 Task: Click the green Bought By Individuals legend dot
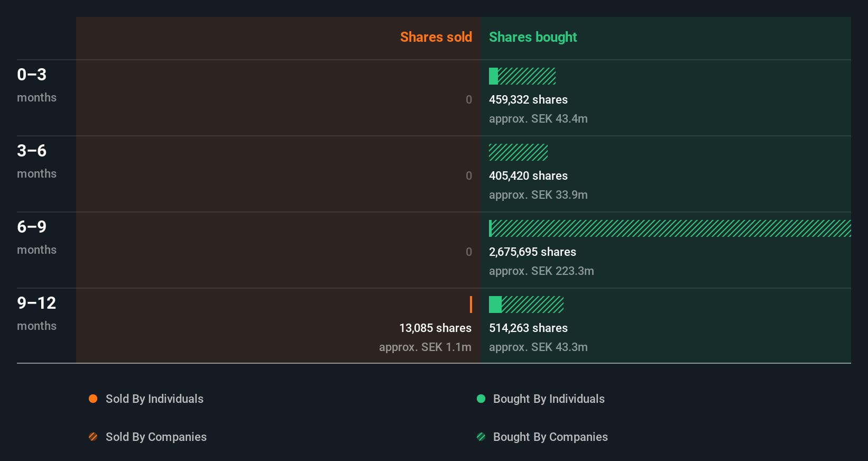[481, 399]
